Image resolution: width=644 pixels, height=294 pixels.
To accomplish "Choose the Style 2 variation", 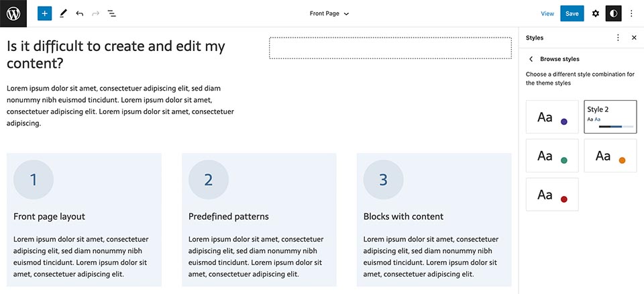I will pos(610,117).
